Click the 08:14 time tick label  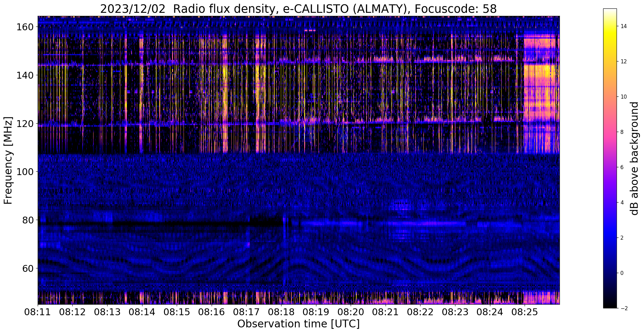coord(142,312)
